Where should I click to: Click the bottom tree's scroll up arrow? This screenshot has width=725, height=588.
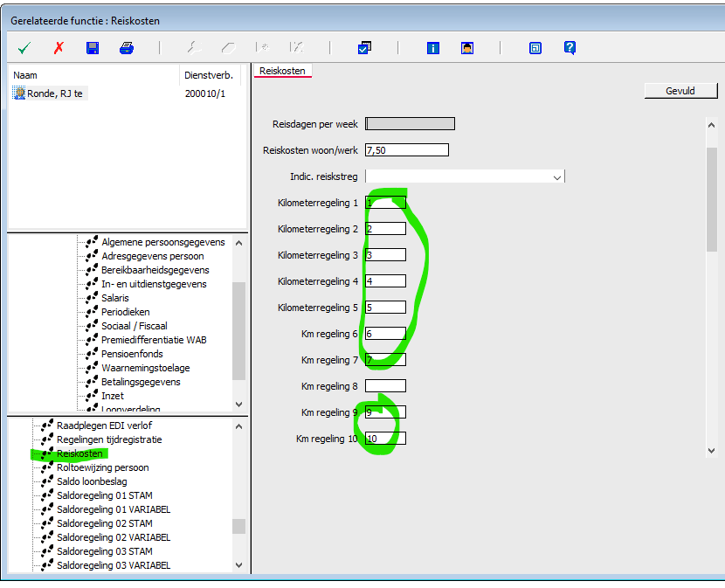239,426
